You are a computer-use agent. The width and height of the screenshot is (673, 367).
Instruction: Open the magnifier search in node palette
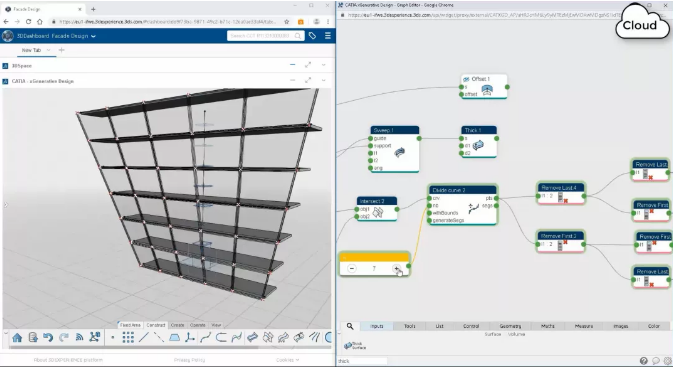pyautogui.click(x=350, y=326)
